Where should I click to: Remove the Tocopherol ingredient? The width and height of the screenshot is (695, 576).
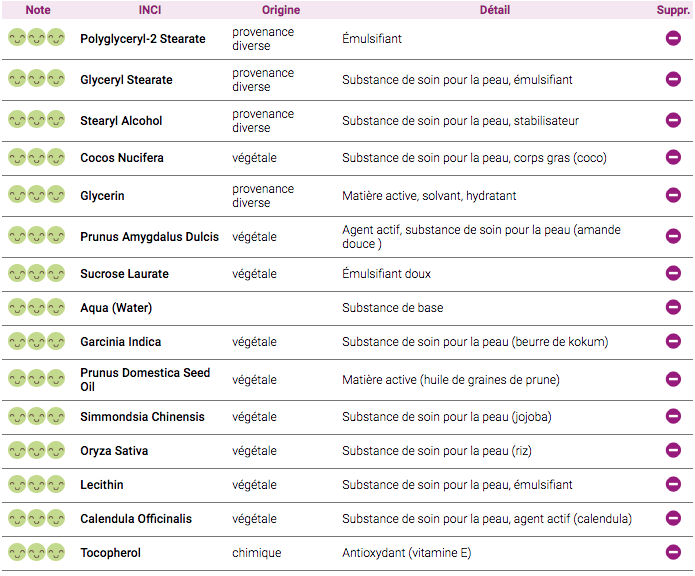[x=673, y=552]
